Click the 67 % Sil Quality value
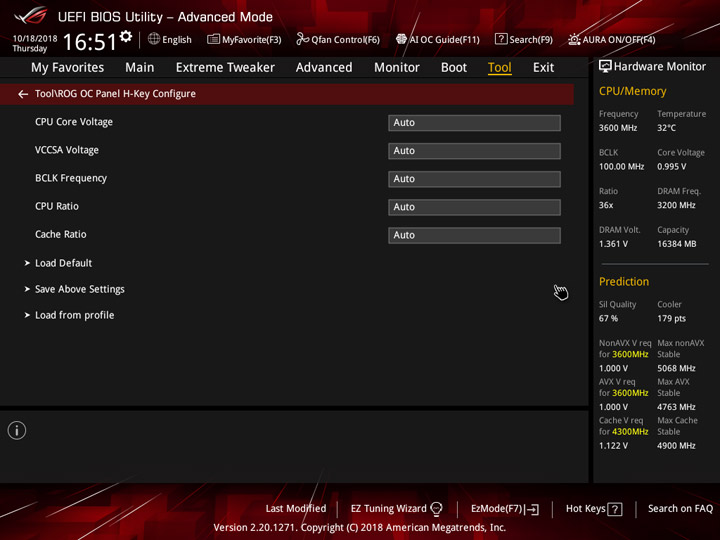720x540 pixels. click(x=608, y=318)
